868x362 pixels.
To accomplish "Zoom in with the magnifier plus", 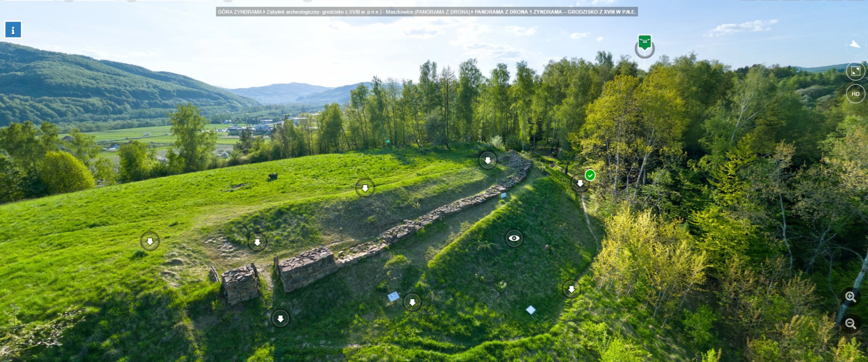I will pos(850,297).
